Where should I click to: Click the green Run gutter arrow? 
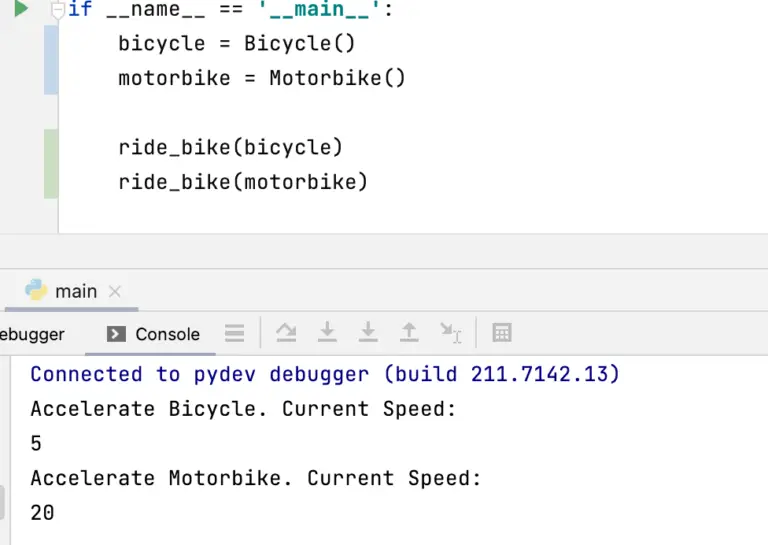(x=20, y=9)
